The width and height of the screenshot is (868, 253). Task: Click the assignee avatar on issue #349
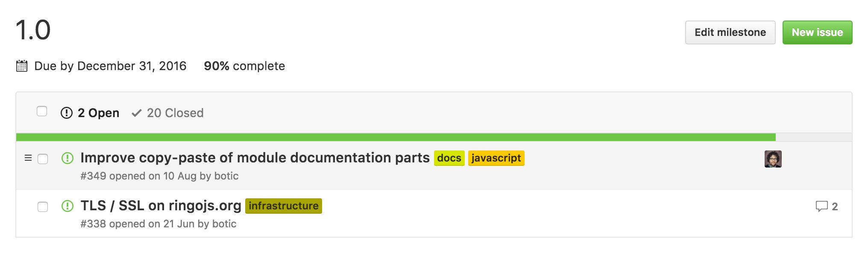point(773,159)
